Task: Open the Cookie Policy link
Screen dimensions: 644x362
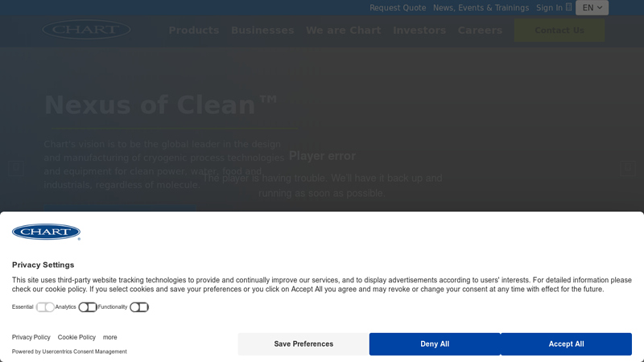Action: [76, 337]
